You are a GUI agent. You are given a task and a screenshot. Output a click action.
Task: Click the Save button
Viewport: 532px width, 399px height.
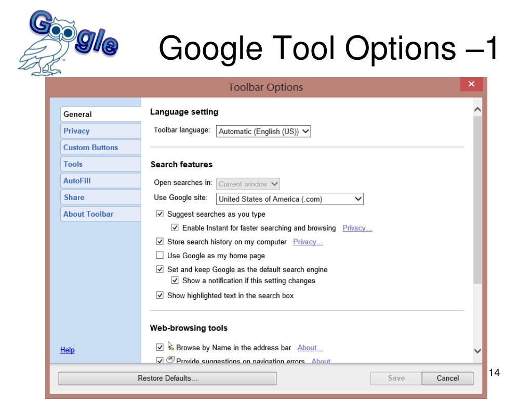point(396,378)
